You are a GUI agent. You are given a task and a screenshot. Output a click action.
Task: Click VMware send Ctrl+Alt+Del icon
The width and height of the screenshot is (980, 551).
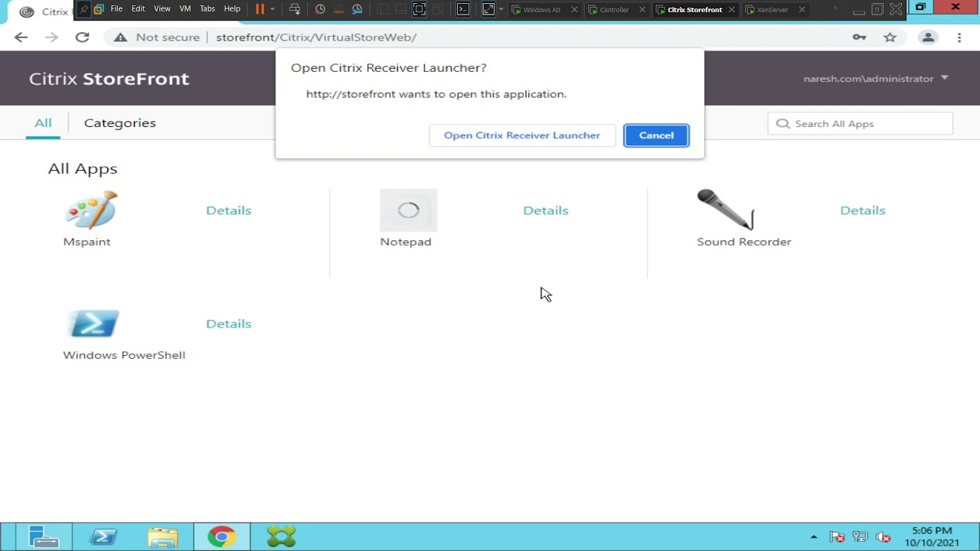point(295,9)
